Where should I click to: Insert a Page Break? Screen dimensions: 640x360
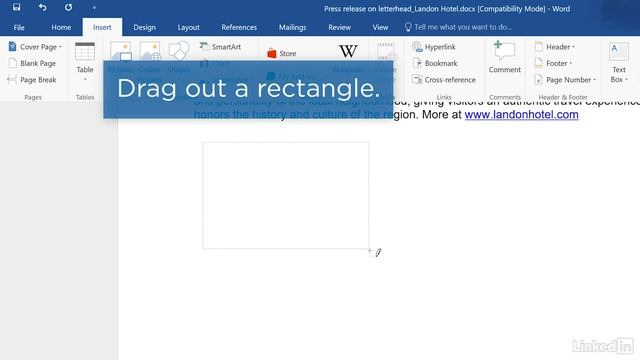33,80
